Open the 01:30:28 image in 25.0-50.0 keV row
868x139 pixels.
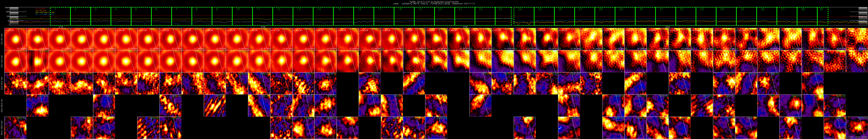point(38,106)
